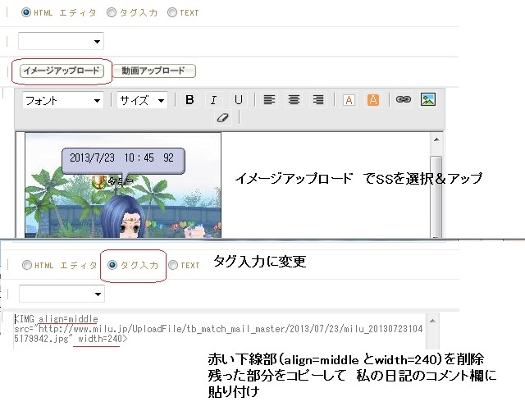Choose the TEXT radio option above イメージアップロード
525x420 pixels.
click(171, 13)
